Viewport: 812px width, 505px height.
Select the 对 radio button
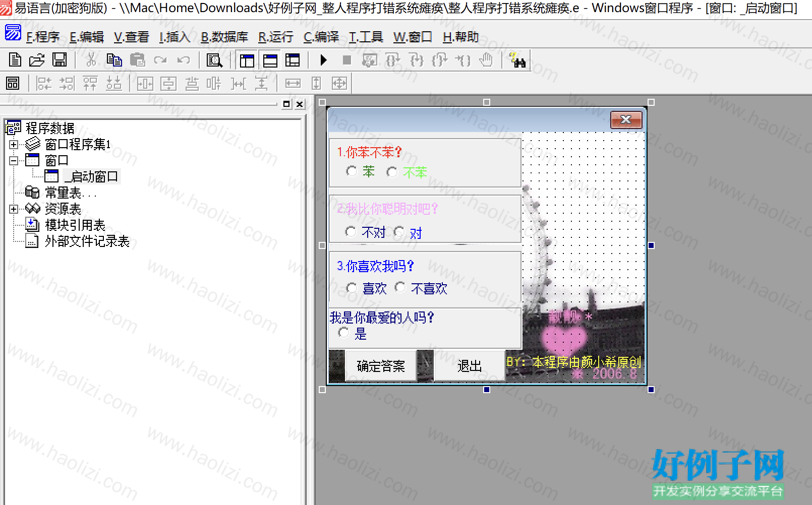click(399, 231)
